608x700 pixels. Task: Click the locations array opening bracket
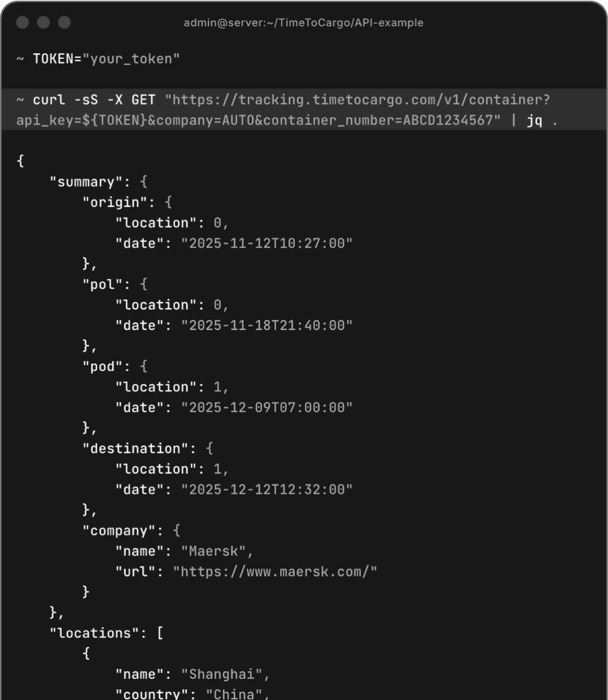click(161, 633)
